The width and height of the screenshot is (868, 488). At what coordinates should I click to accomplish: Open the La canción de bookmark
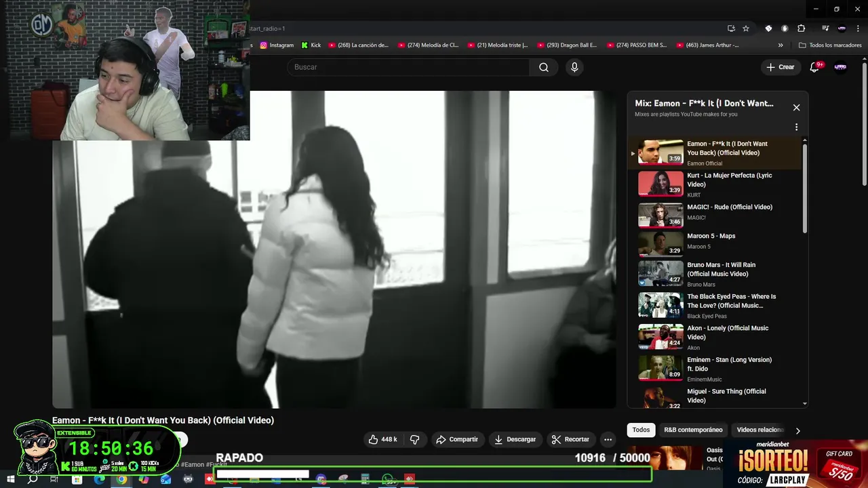tap(358, 45)
